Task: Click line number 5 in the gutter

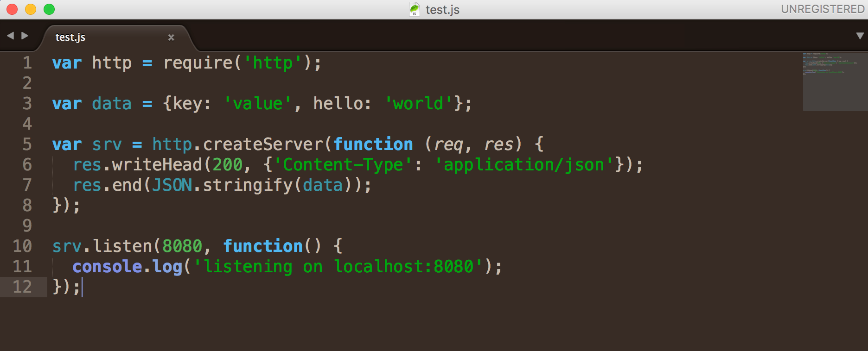Action: point(27,144)
